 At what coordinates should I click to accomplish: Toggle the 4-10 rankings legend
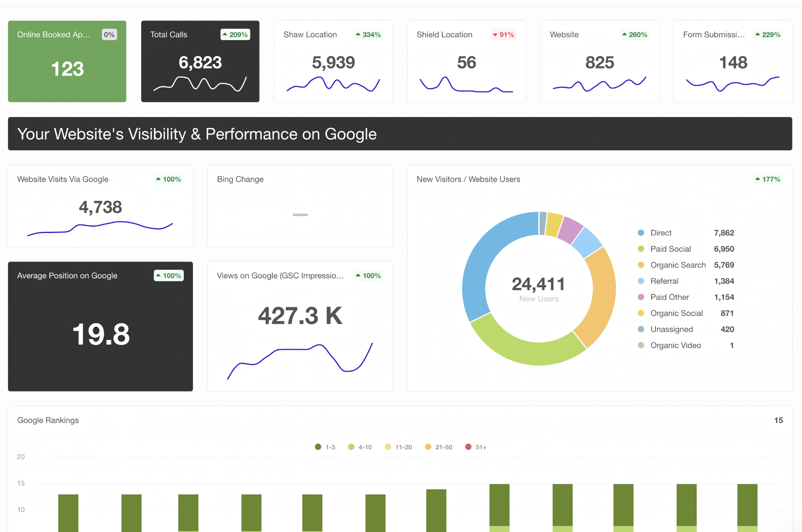360,447
